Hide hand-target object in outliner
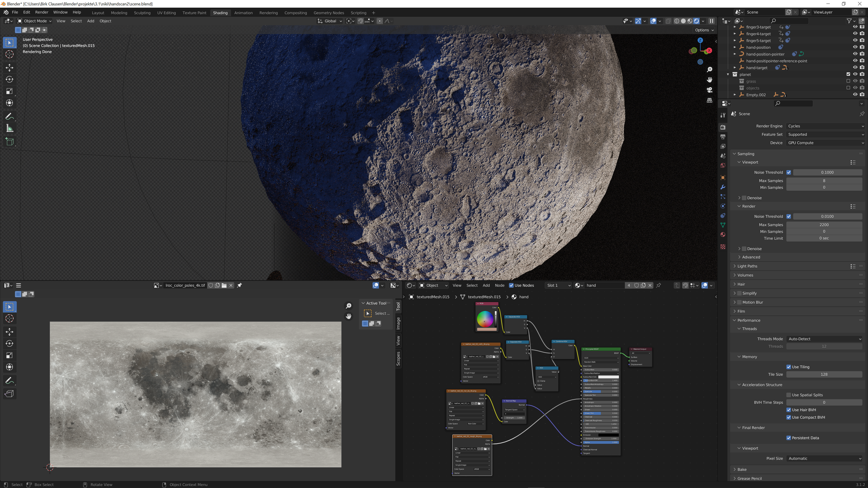The image size is (868, 488). (855, 68)
